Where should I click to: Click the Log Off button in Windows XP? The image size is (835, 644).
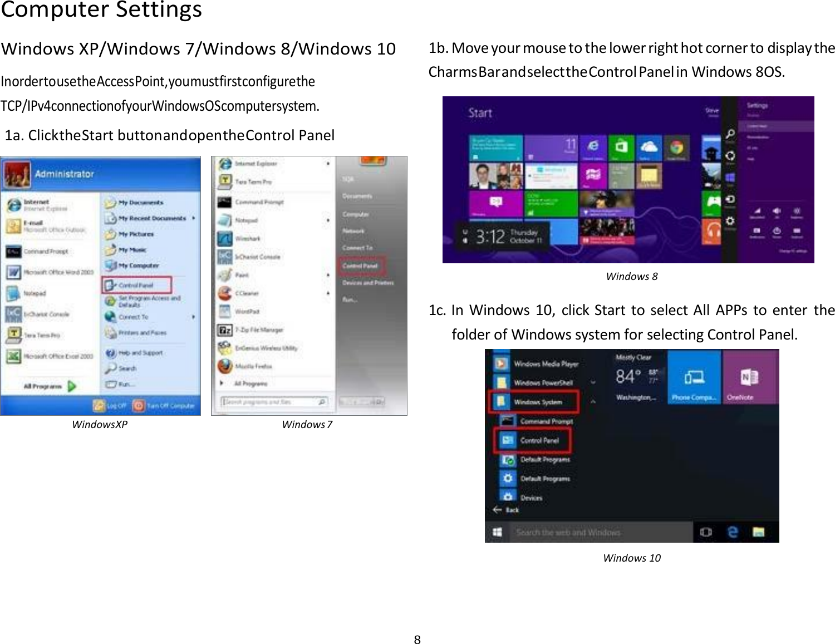110,406
